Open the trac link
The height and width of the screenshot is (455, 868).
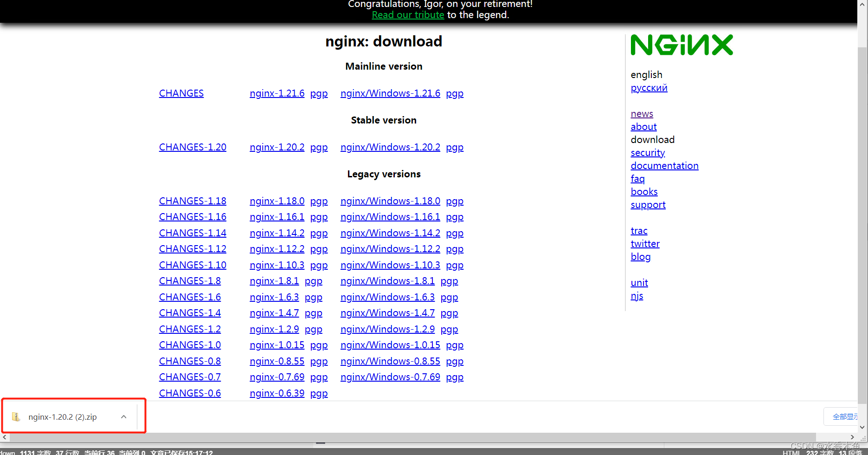pos(639,231)
